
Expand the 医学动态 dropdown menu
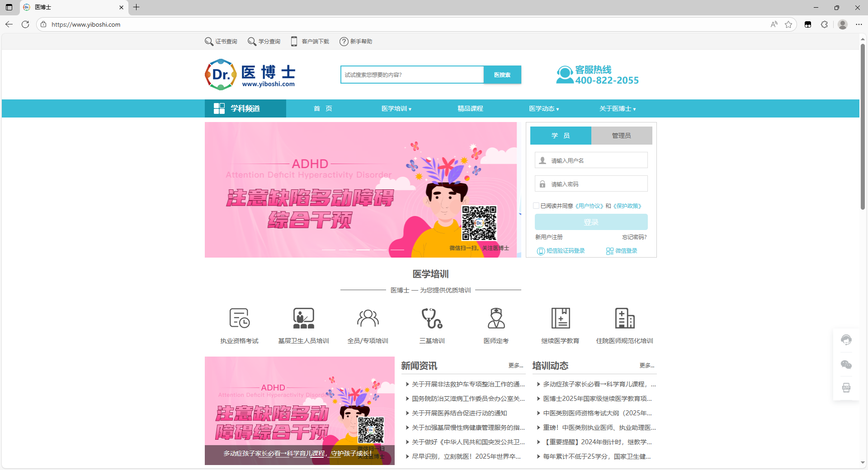click(544, 109)
